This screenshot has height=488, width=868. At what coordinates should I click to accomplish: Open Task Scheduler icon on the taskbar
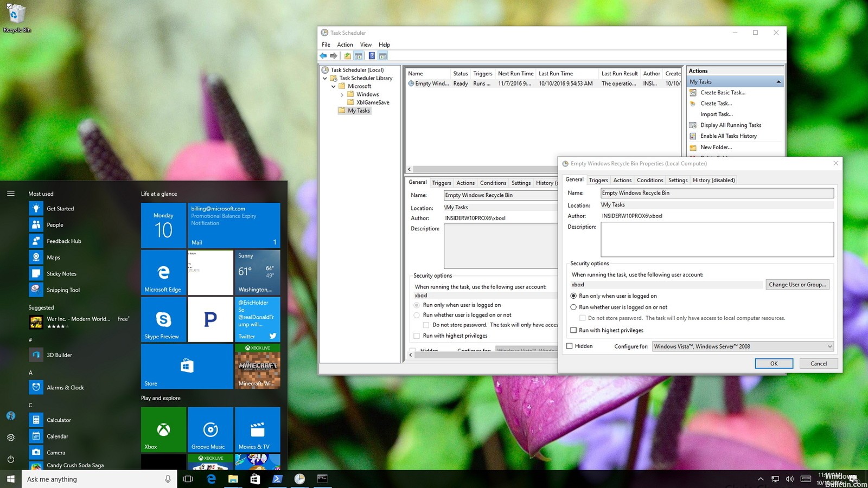[299, 479]
